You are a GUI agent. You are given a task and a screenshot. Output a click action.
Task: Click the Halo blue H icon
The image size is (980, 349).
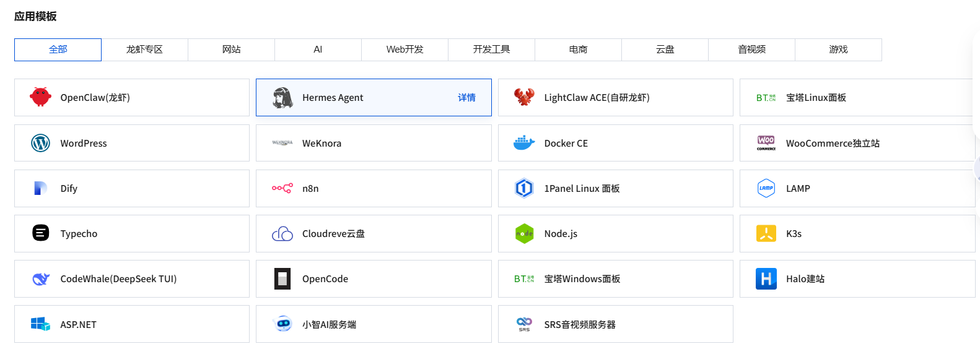(766, 279)
